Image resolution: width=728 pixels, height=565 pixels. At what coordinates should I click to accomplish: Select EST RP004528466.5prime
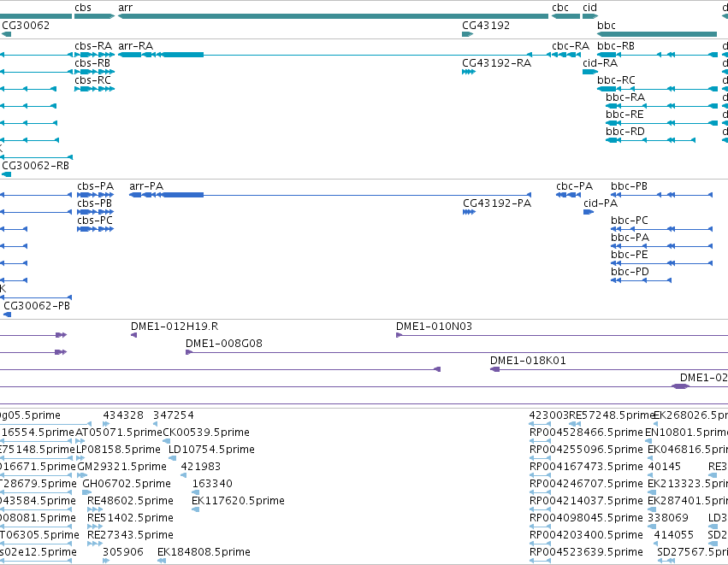click(540, 441)
